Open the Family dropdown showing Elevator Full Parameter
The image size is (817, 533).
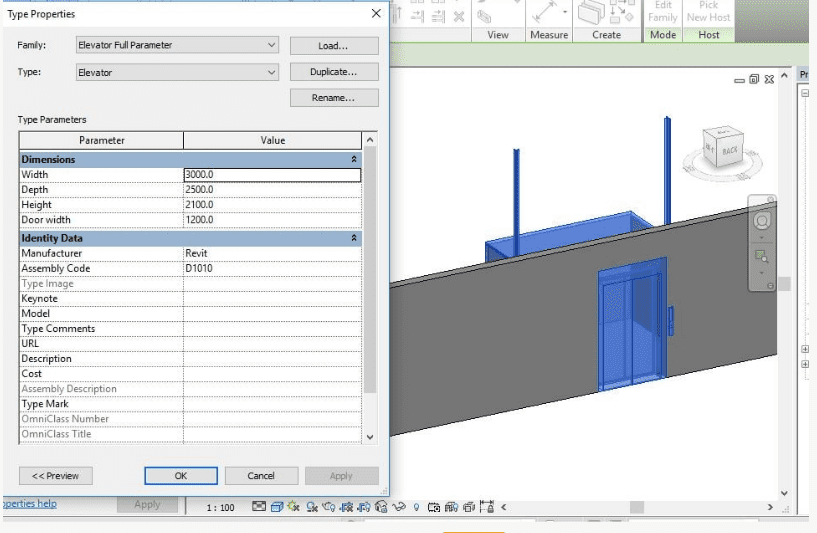[177, 45]
